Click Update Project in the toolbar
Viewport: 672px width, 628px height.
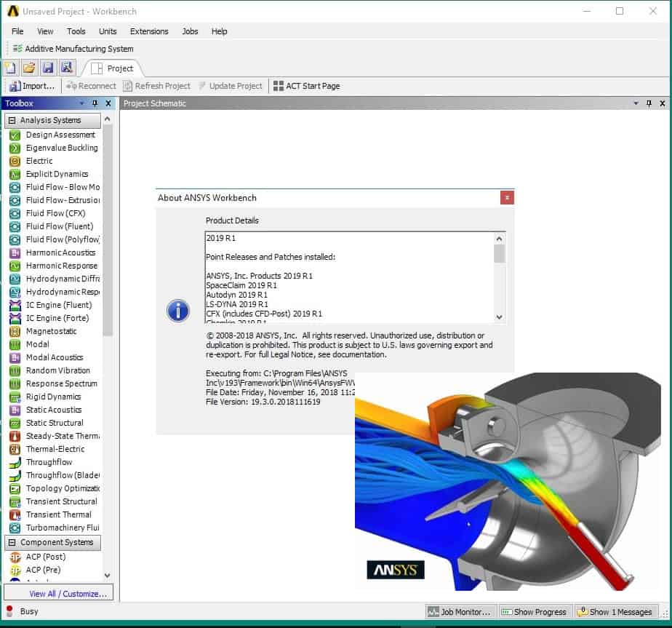230,86
